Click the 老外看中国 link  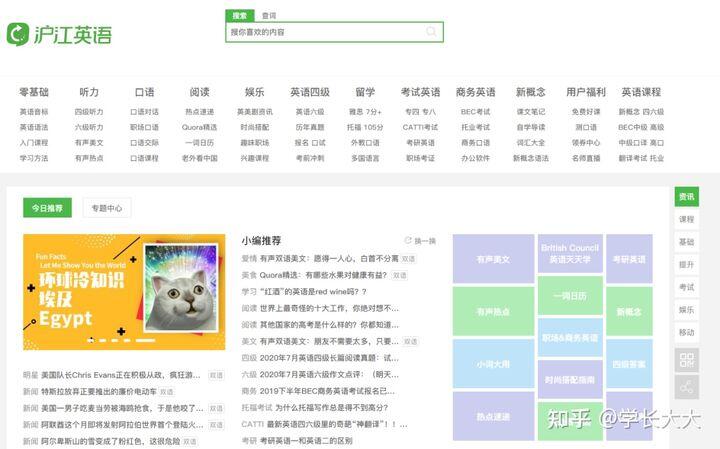coord(199,158)
